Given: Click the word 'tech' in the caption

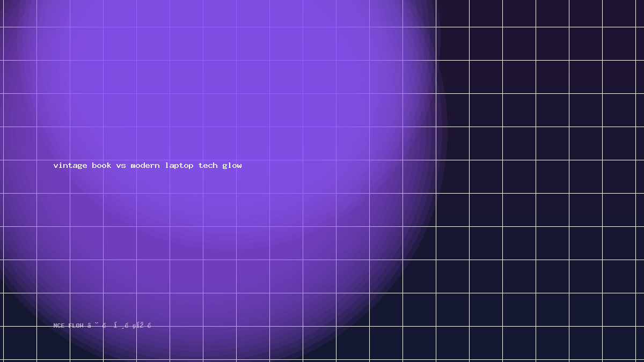Looking at the screenshot, I should (x=208, y=165).
